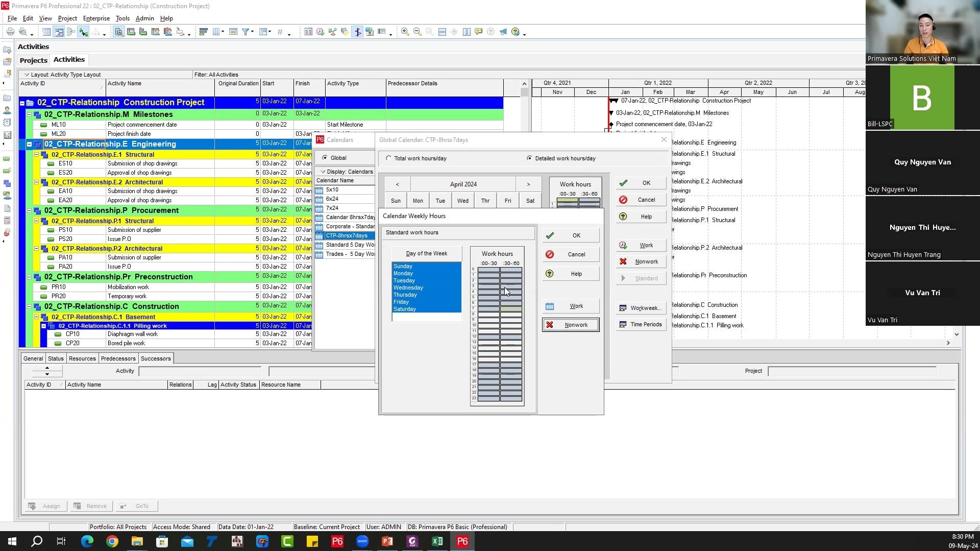Viewport: 980px width, 551px height.
Task: Collapse the 02_CTP-Relationship.E Engineering WBS group
Action: click(30, 144)
